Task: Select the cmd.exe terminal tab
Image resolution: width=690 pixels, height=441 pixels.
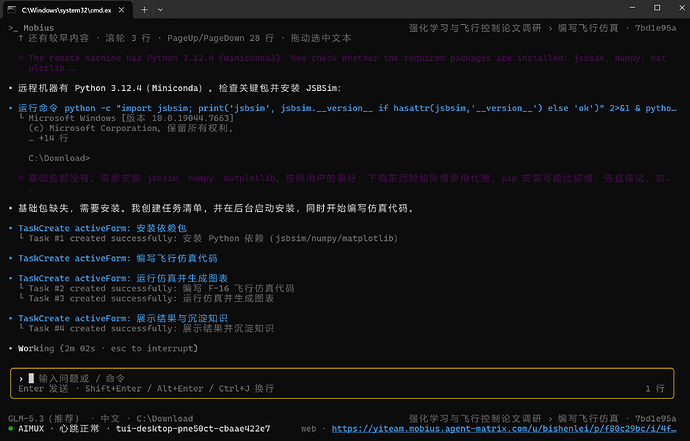Action: click(67, 10)
